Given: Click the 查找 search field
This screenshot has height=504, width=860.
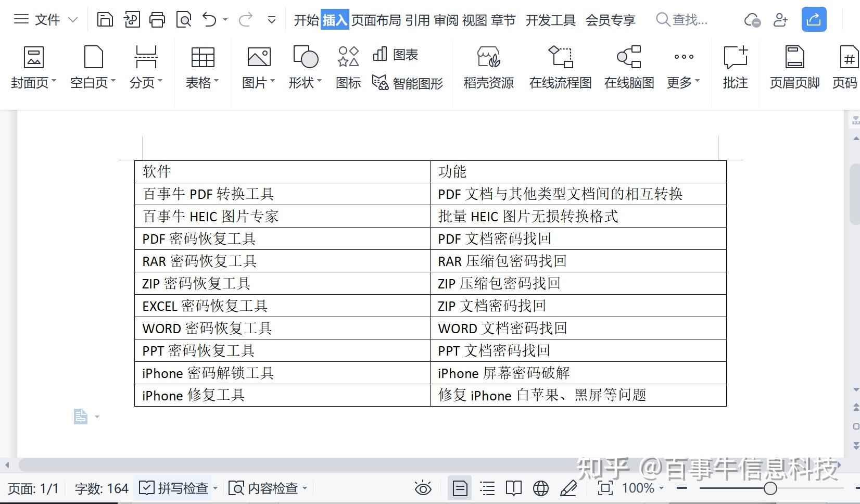Looking at the screenshot, I should 682,20.
